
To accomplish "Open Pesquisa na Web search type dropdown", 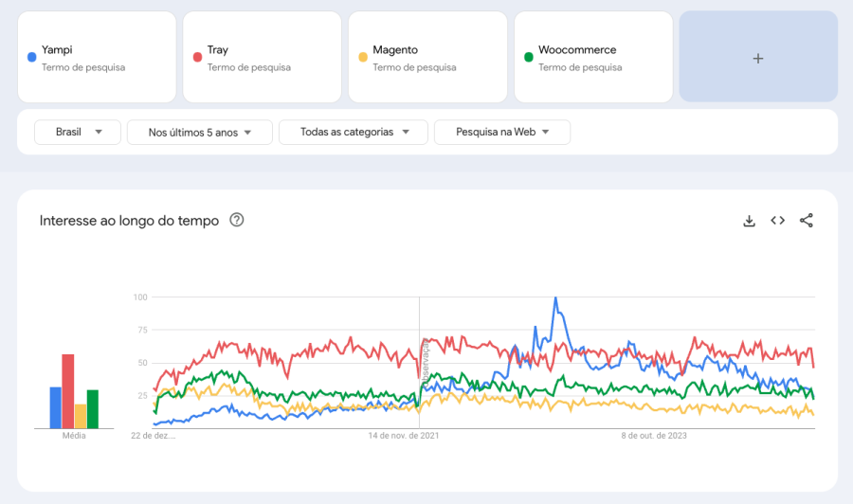I will point(502,132).
